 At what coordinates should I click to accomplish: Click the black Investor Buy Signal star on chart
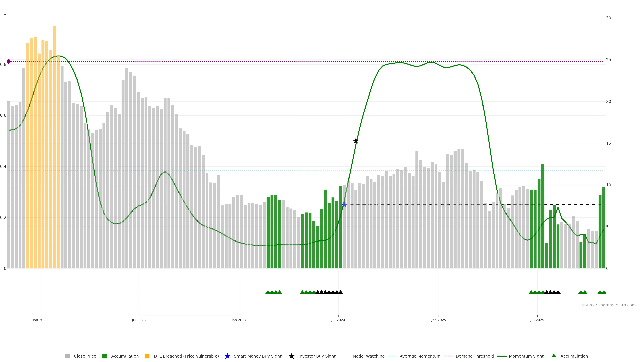(x=356, y=141)
